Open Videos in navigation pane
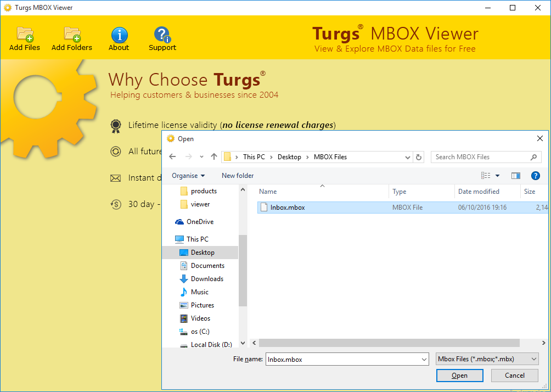 (x=195, y=318)
